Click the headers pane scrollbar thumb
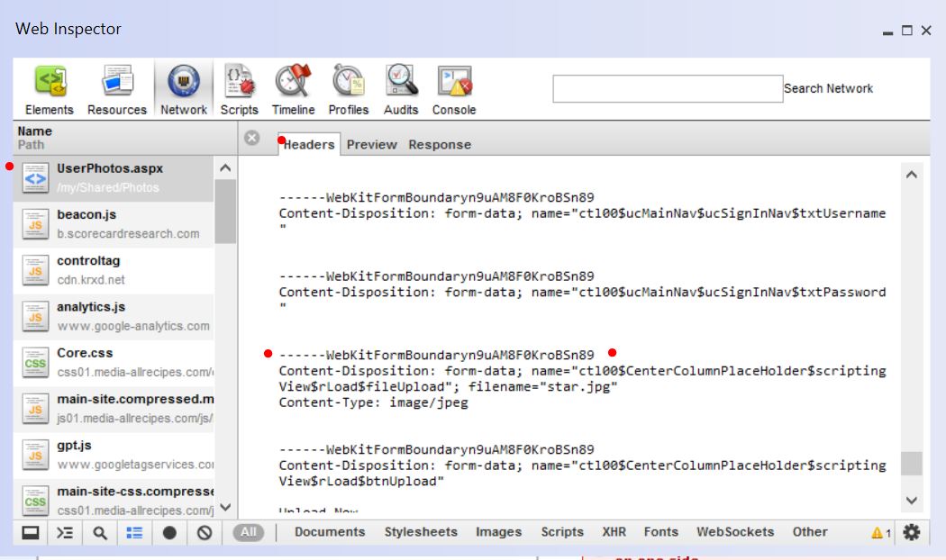 (x=912, y=465)
